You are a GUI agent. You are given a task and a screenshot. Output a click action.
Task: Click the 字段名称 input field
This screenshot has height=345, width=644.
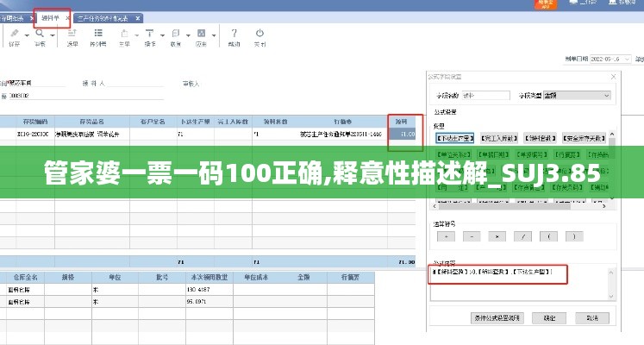(486, 95)
